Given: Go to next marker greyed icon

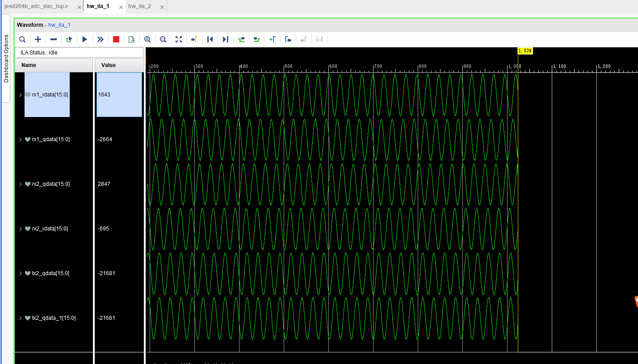Looking at the screenshot, I should coord(304,39).
